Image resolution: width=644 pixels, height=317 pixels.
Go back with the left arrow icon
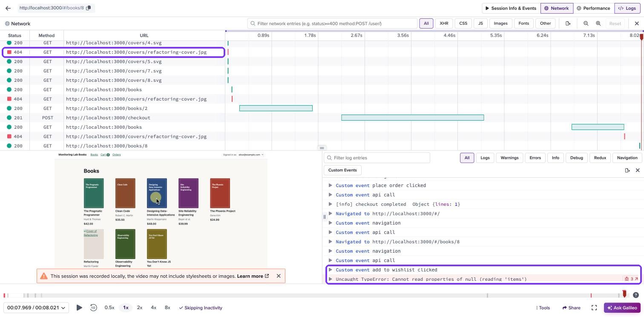point(8,8)
